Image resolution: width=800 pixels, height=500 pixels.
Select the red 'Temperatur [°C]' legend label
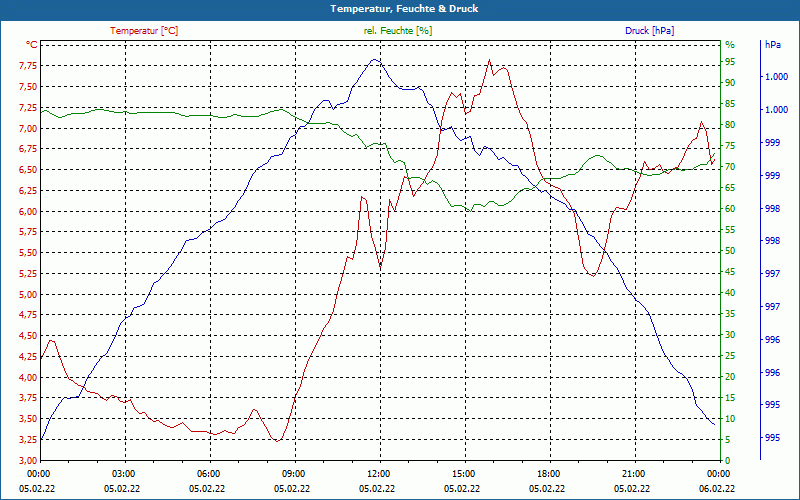144,31
